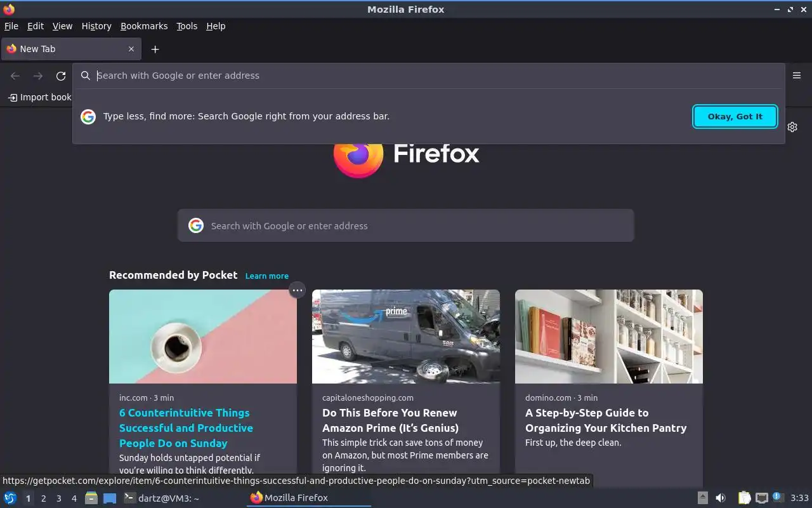This screenshot has width=812, height=508.
Task: Click the Learn more Pocket link
Action: click(x=267, y=276)
